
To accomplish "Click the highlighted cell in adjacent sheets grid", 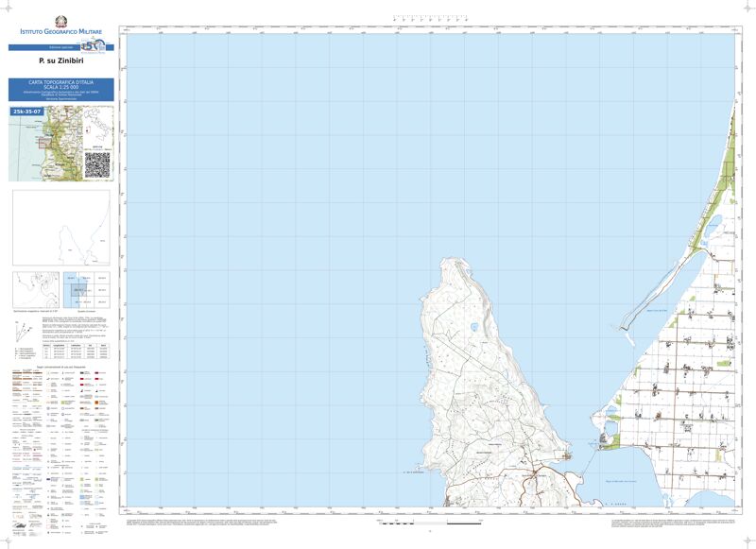I will click(x=79, y=289).
